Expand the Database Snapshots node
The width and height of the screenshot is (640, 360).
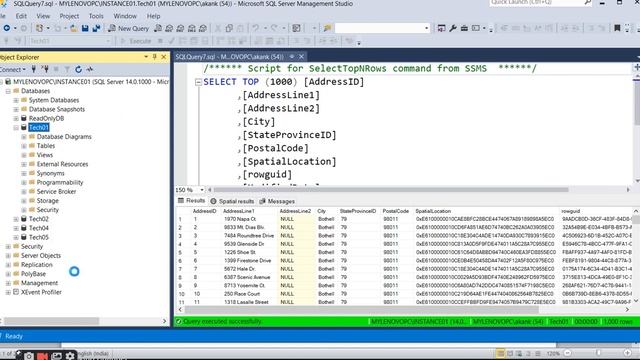coord(16,109)
